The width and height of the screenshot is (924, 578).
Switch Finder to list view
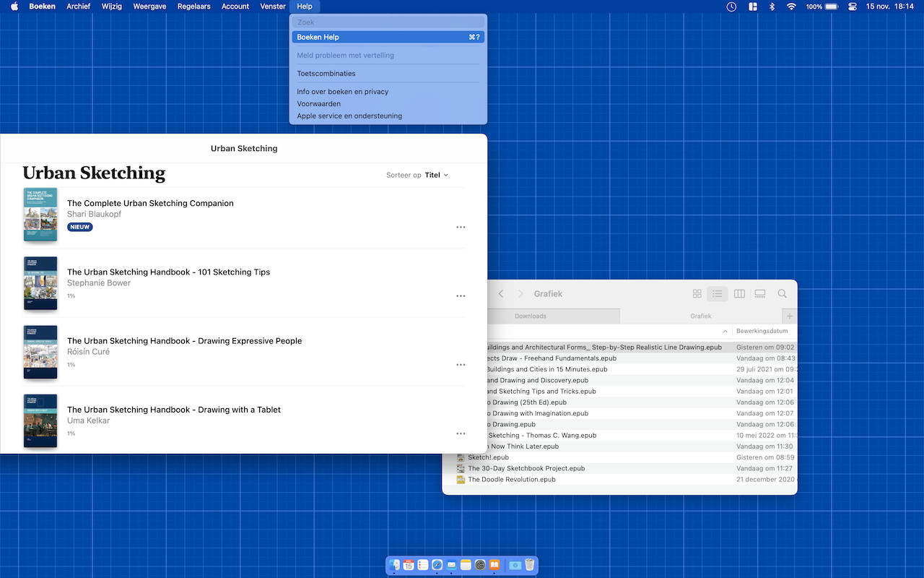click(x=717, y=294)
